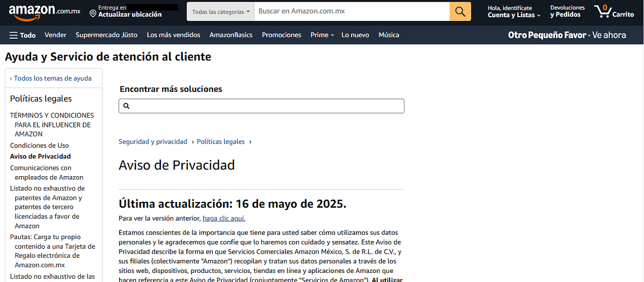Click Devoluciones y Pedidos
Image resolution: width=644 pixels, height=282 pixels.
pyautogui.click(x=567, y=11)
